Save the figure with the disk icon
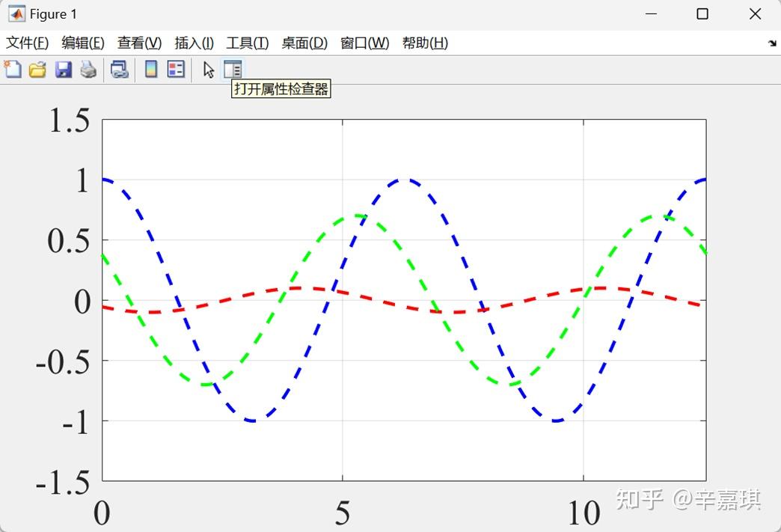This screenshot has height=532, width=781. tap(64, 69)
